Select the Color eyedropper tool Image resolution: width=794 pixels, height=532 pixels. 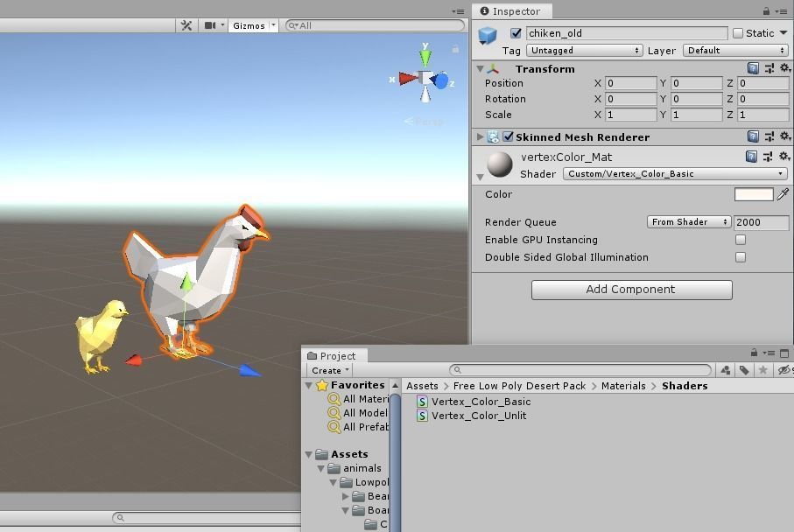click(x=783, y=194)
